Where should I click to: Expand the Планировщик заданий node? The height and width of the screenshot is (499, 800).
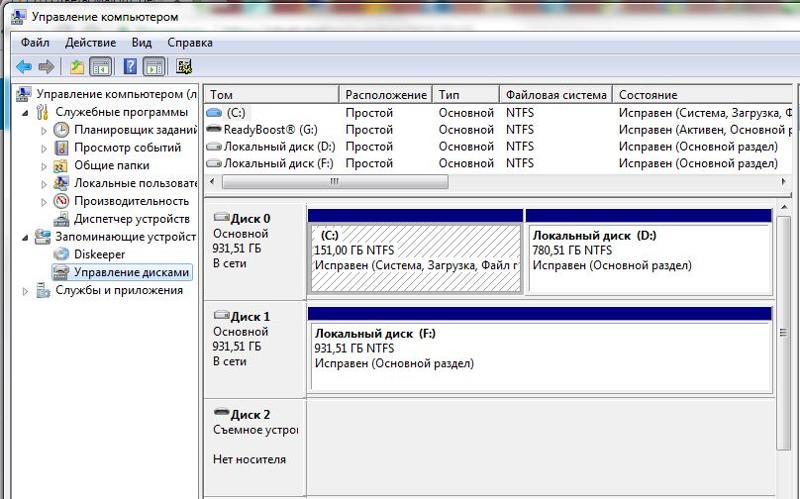pos(44,131)
